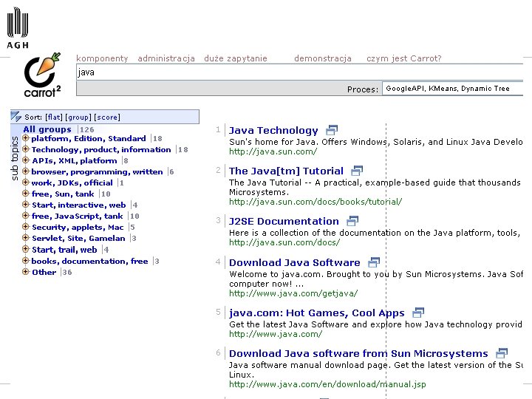The image size is (532, 399).
Task: Expand the browser, programming, written group
Action: [x=26, y=171]
